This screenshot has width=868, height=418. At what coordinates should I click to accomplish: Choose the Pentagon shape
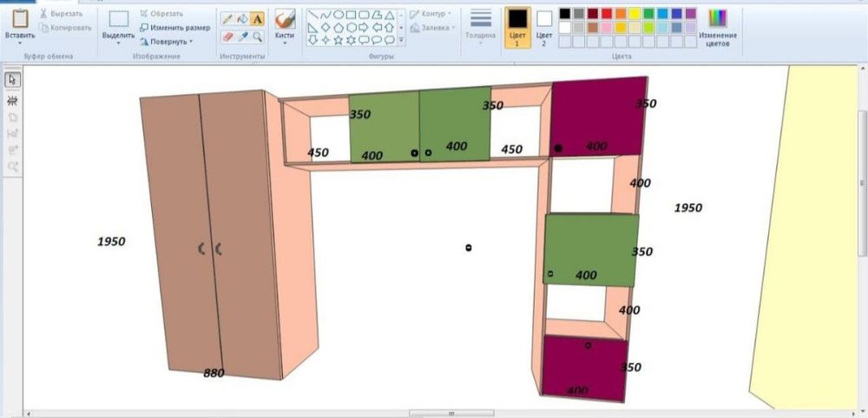[339, 27]
